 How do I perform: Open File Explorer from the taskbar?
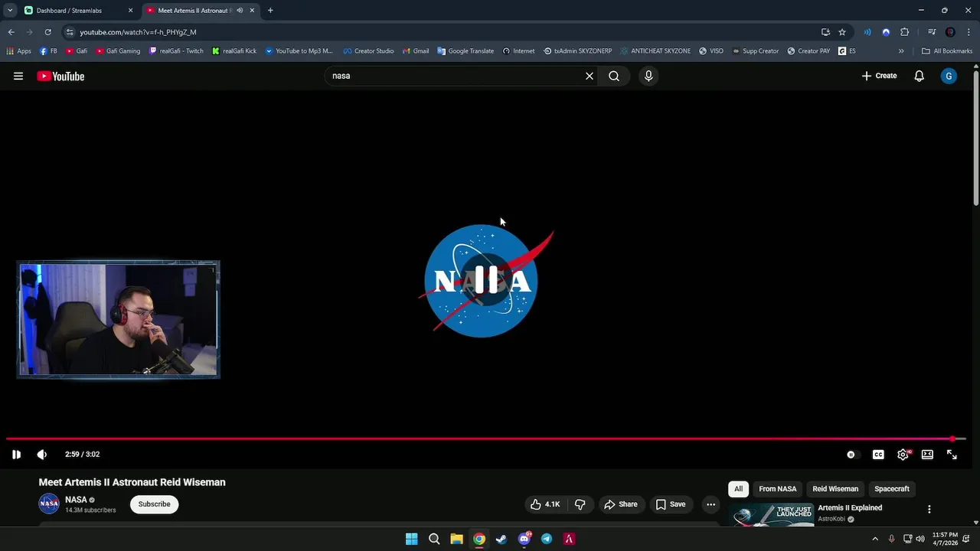[x=456, y=539]
